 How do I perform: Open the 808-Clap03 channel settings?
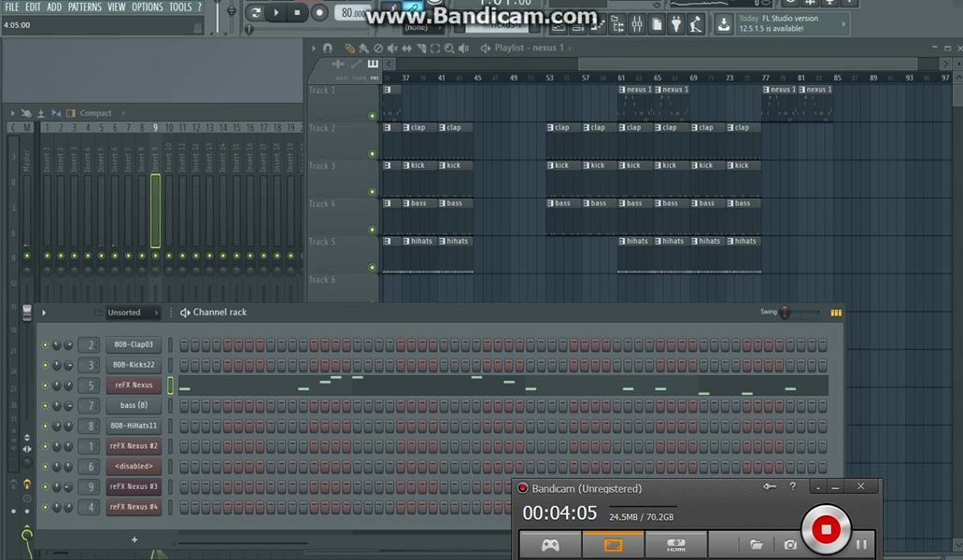tap(134, 344)
